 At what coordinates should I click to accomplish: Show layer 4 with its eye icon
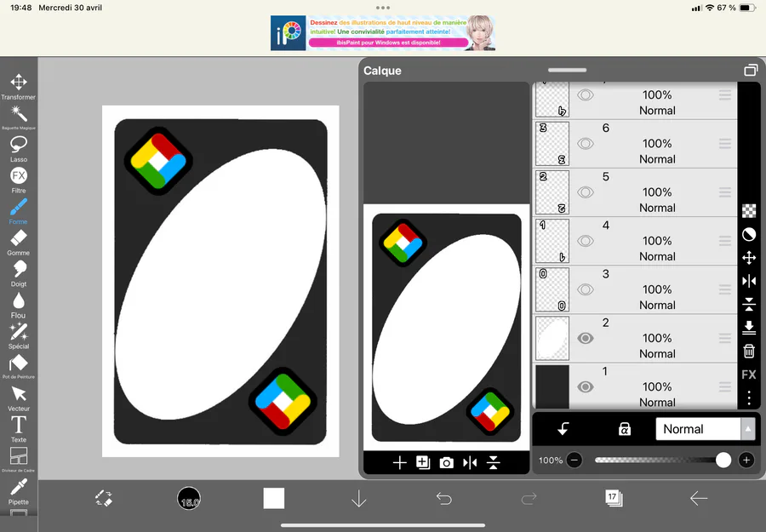(586, 241)
